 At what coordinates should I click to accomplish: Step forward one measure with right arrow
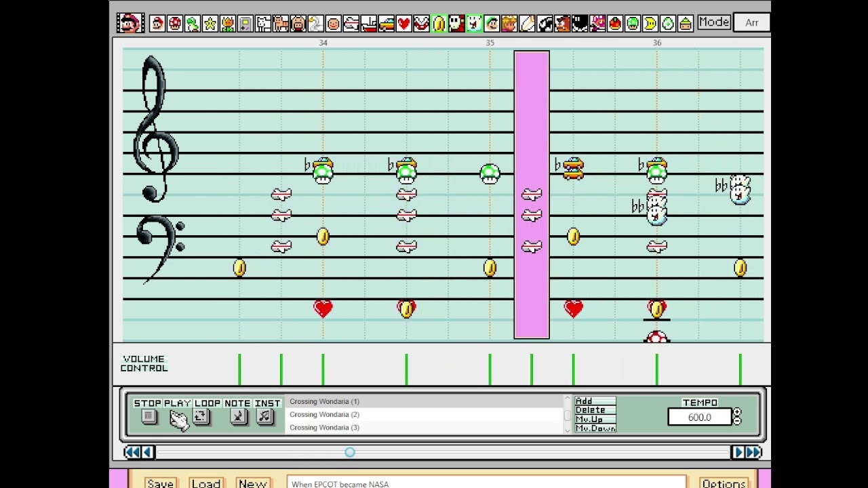(738, 452)
